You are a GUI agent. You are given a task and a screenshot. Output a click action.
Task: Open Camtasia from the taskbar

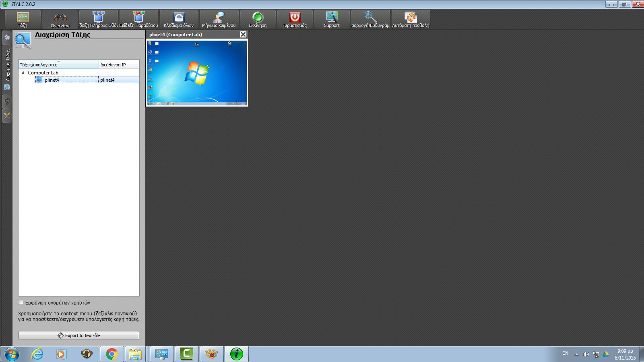click(x=187, y=354)
